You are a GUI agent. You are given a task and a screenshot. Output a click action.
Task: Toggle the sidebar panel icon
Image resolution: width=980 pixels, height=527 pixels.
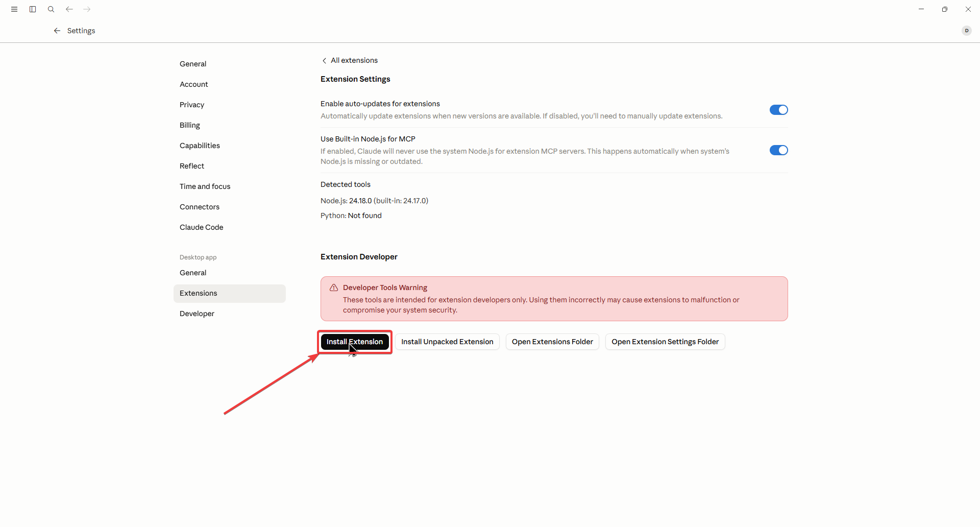tap(33, 9)
